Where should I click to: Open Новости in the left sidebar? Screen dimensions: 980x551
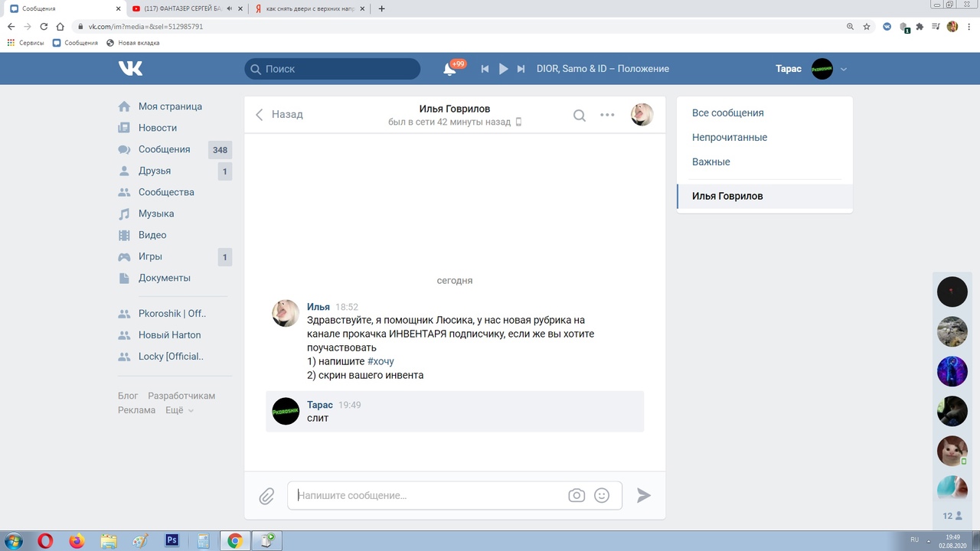click(x=157, y=128)
